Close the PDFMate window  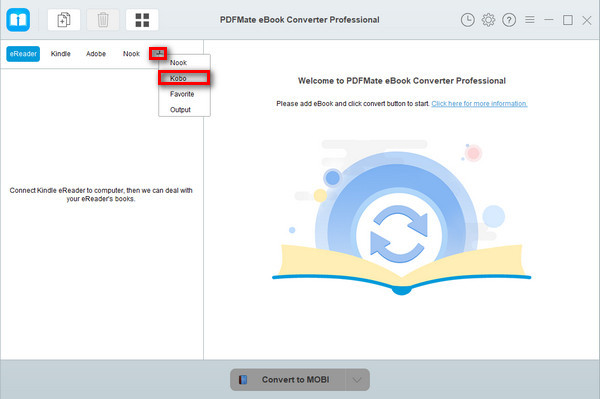[x=587, y=20]
